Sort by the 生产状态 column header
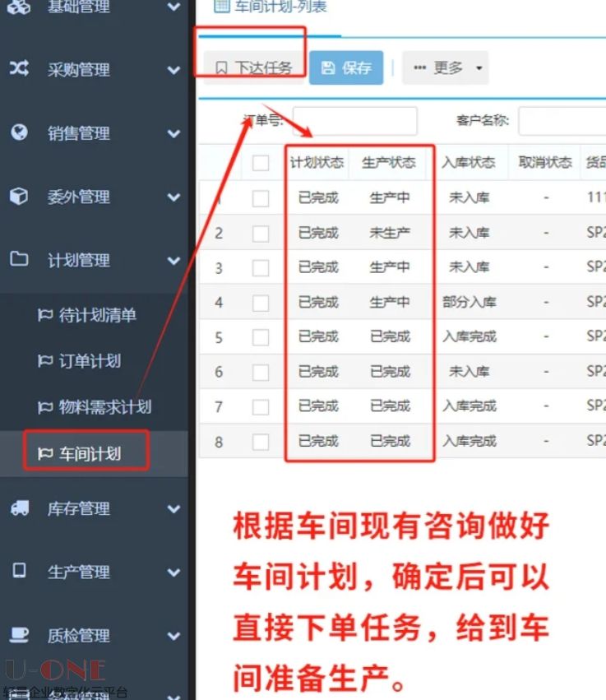The height and width of the screenshot is (700, 606). pyautogui.click(x=389, y=163)
